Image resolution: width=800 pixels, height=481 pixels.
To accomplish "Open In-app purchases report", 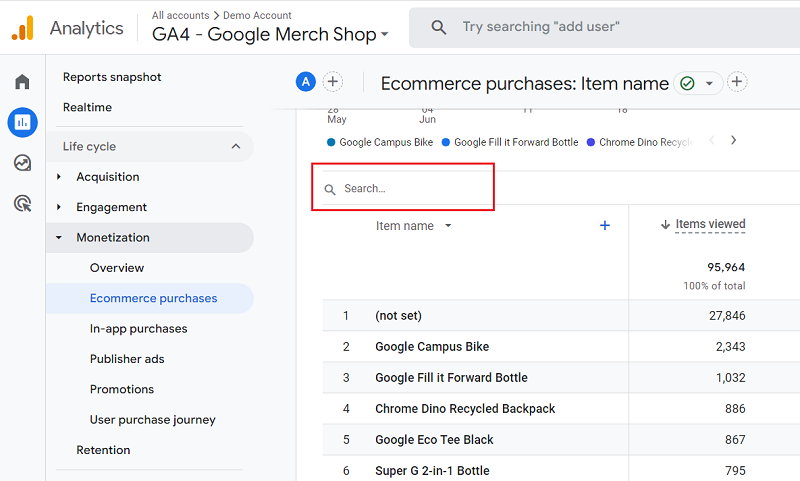I will click(x=139, y=328).
